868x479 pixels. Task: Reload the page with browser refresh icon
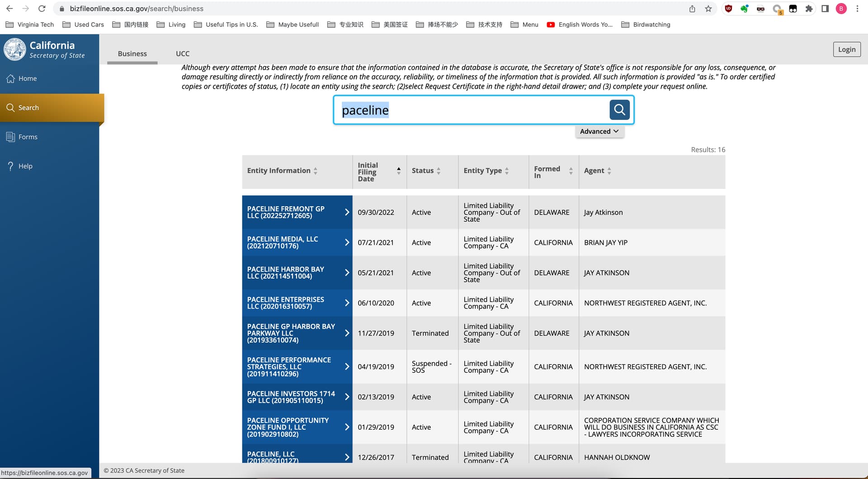coord(42,9)
